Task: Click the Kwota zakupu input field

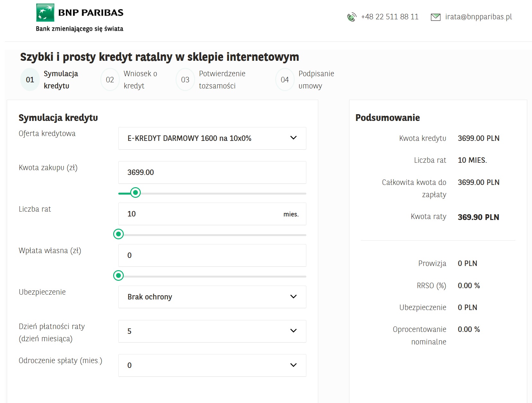Action: [x=212, y=172]
